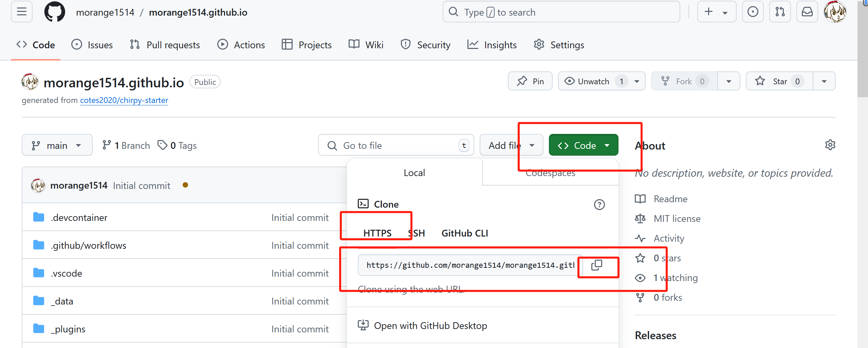Viewport: 868px width, 348px height.
Task: Open pull requests icon in header
Action: point(780,12)
